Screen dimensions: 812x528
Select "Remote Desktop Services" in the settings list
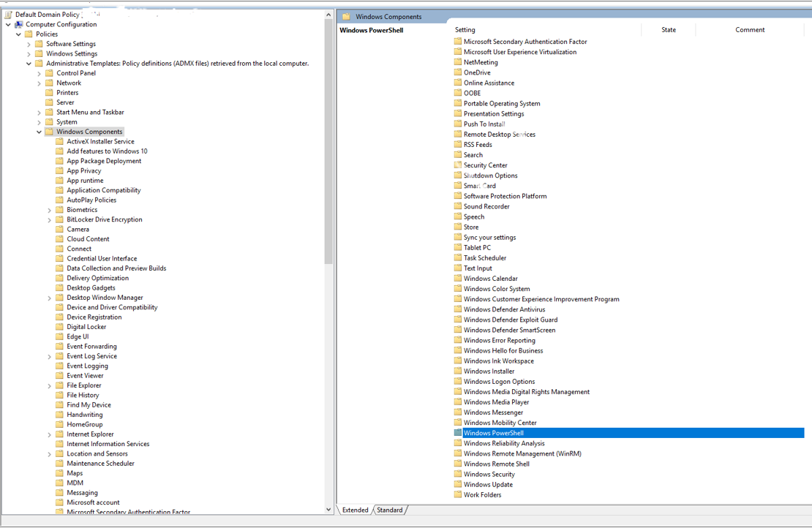[500, 134]
